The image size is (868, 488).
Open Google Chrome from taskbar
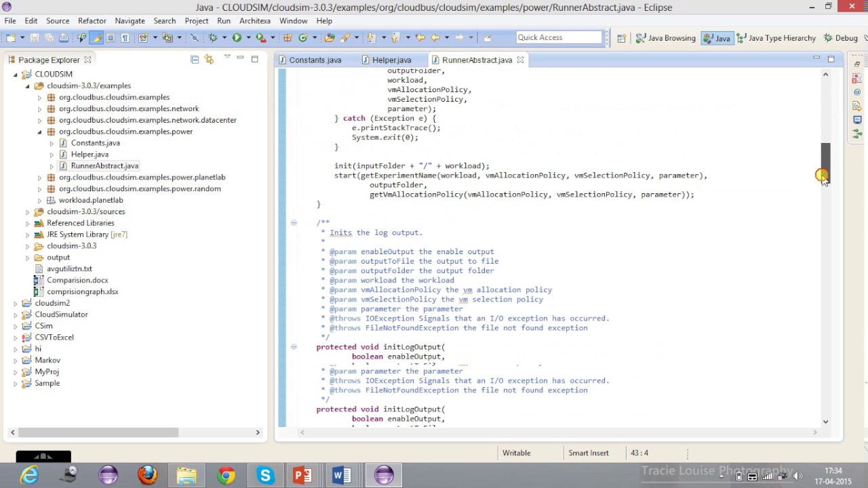(x=226, y=476)
